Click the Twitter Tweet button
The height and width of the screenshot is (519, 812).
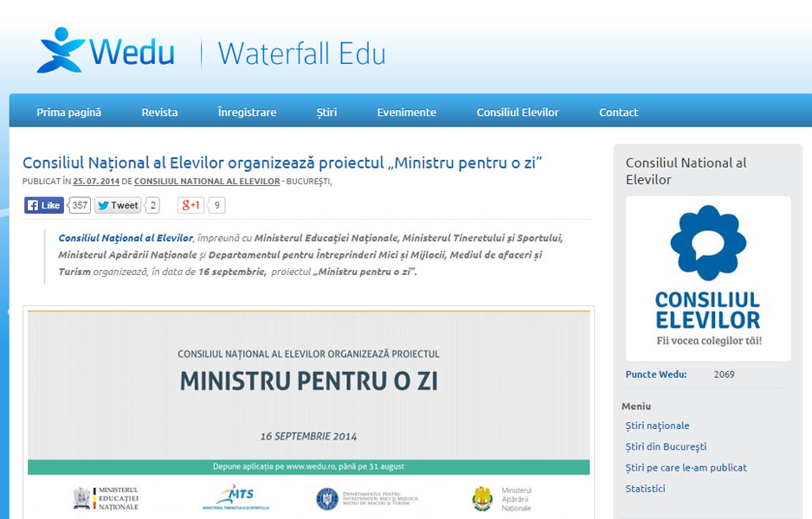pyautogui.click(x=117, y=205)
